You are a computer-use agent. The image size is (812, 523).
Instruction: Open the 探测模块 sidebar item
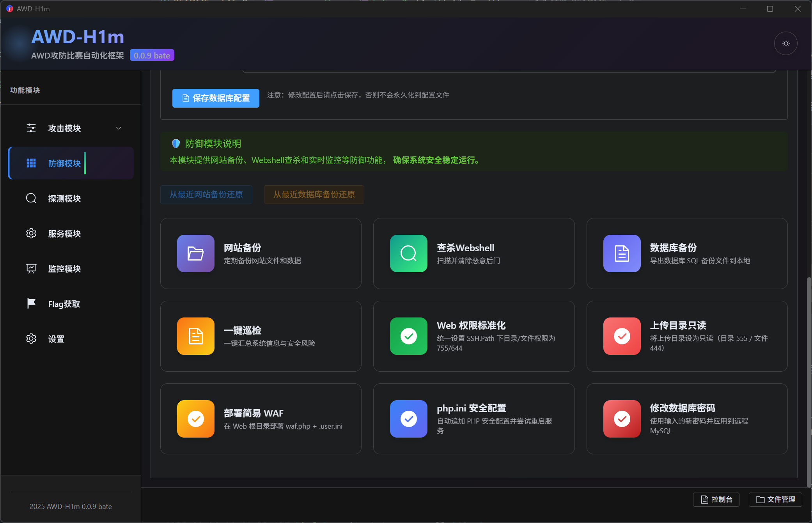pos(64,199)
